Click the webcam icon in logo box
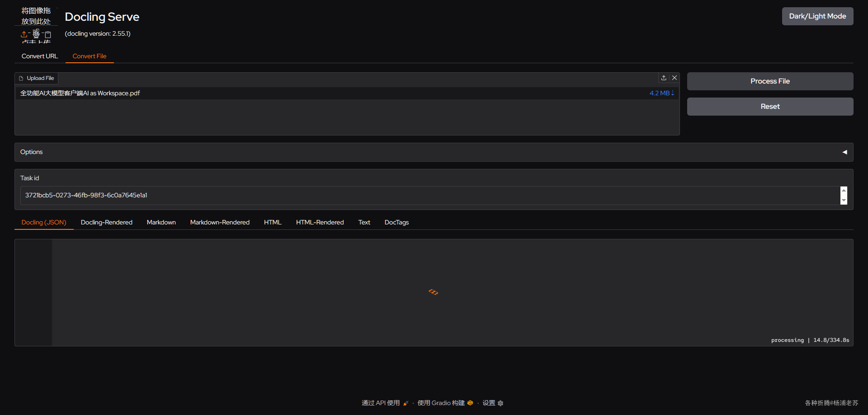Screen dimensions: 868x415 coord(36,34)
